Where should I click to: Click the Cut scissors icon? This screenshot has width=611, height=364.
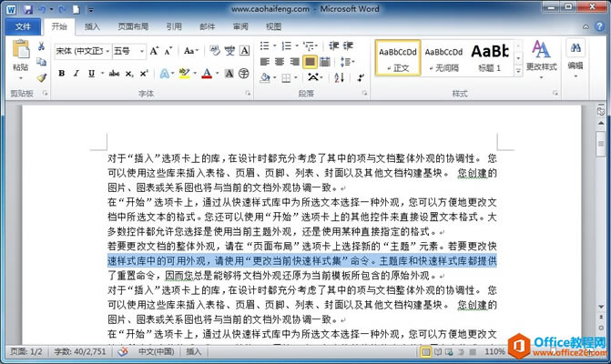point(41,46)
